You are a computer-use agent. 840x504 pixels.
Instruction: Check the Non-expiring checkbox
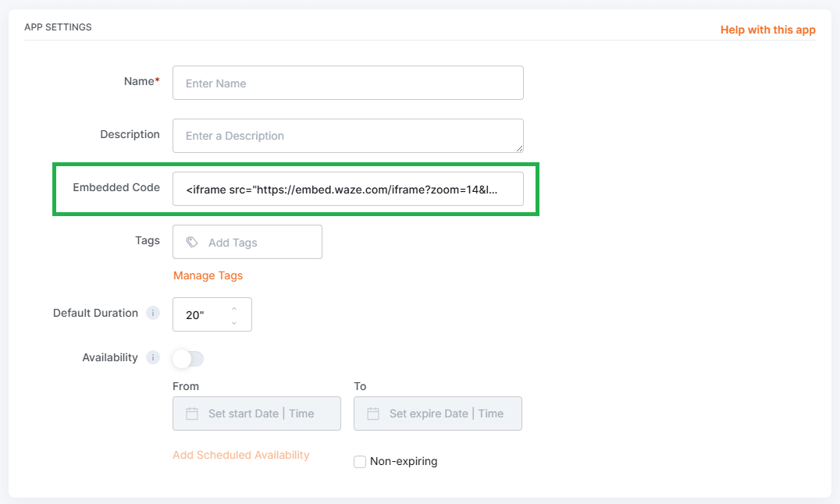click(x=360, y=461)
